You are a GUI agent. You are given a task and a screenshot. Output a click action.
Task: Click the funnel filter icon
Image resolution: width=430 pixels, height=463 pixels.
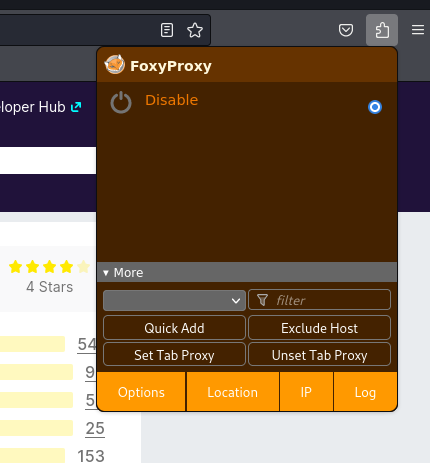(262, 300)
